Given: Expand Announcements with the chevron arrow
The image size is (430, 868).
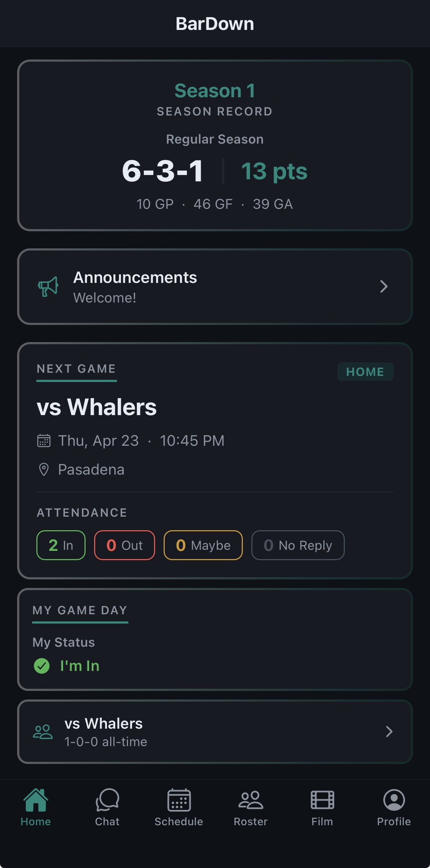Looking at the screenshot, I should click(x=384, y=286).
